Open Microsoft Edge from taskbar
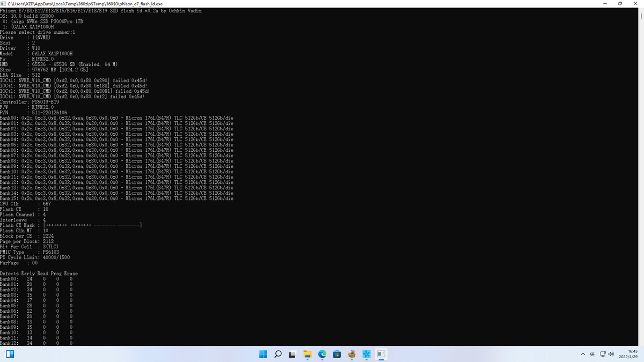The height and width of the screenshot is (362, 644). point(322,354)
